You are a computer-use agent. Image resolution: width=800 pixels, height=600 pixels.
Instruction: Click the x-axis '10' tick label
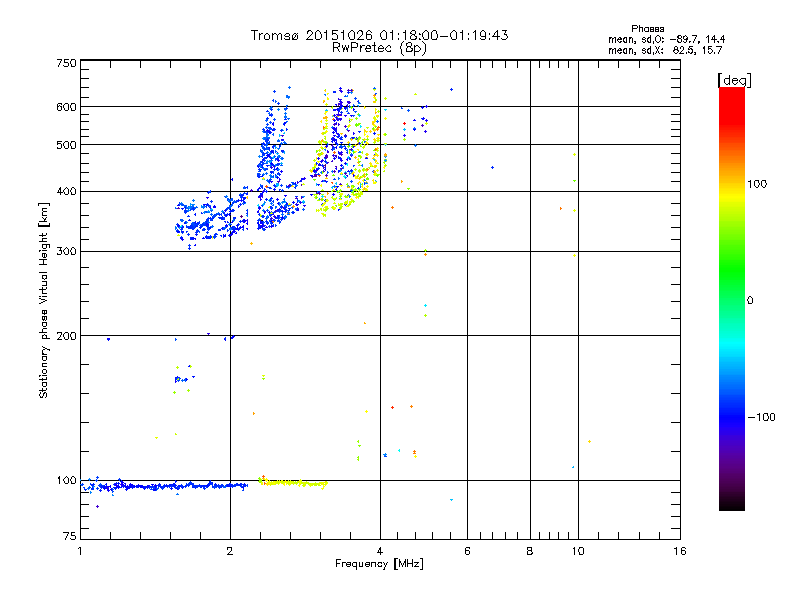coord(578,551)
